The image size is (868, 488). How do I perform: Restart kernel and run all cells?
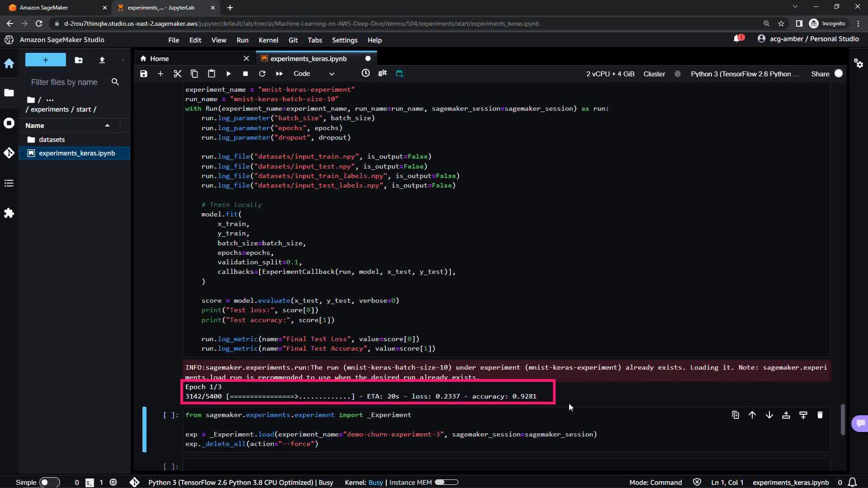279,74
